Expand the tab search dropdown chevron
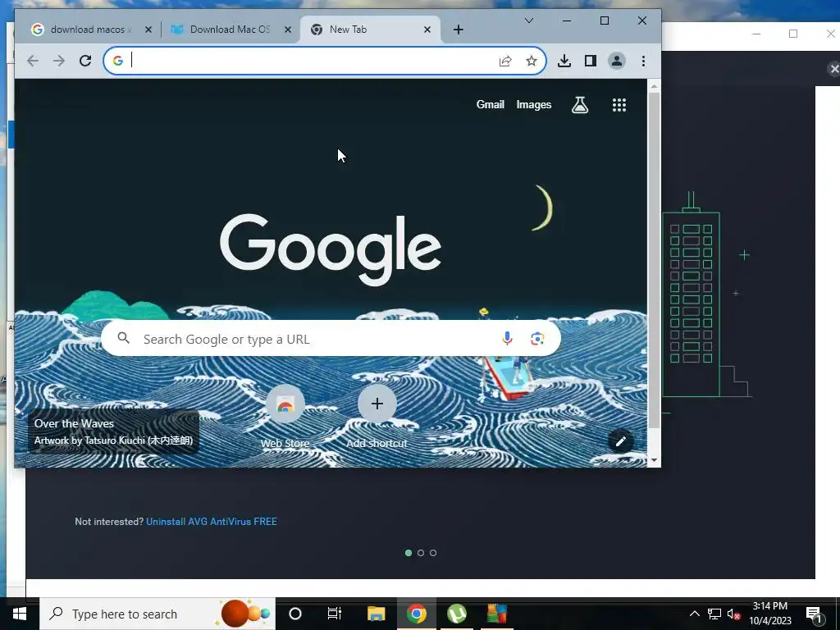The image size is (840, 630). pyautogui.click(x=529, y=21)
